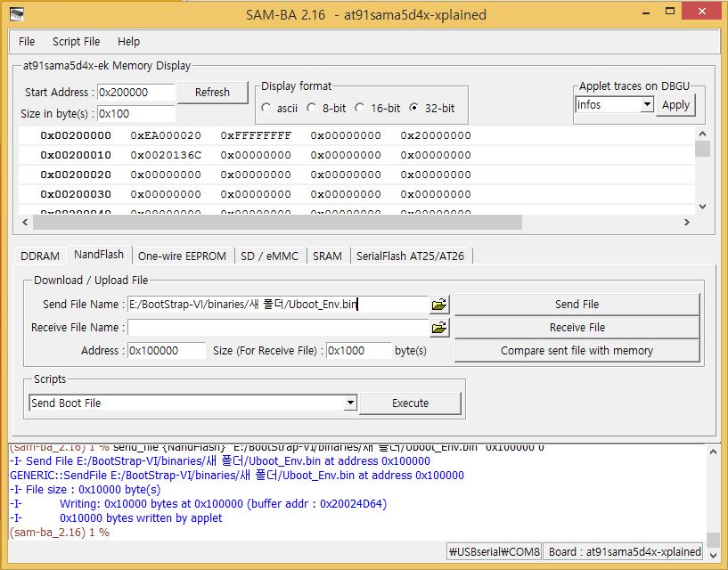Click console log scroll down arrow

(x=713, y=555)
